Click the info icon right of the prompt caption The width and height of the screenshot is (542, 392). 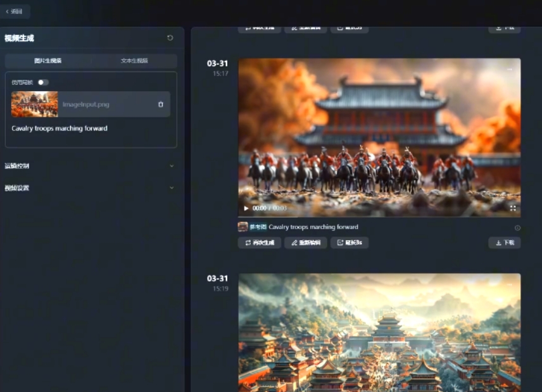[x=517, y=227]
